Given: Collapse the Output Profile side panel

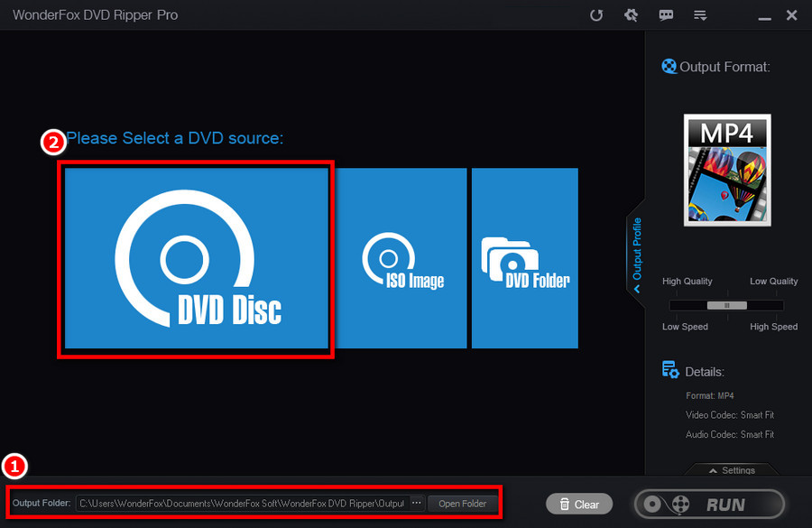Looking at the screenshot, I should [x=636, y=289].
